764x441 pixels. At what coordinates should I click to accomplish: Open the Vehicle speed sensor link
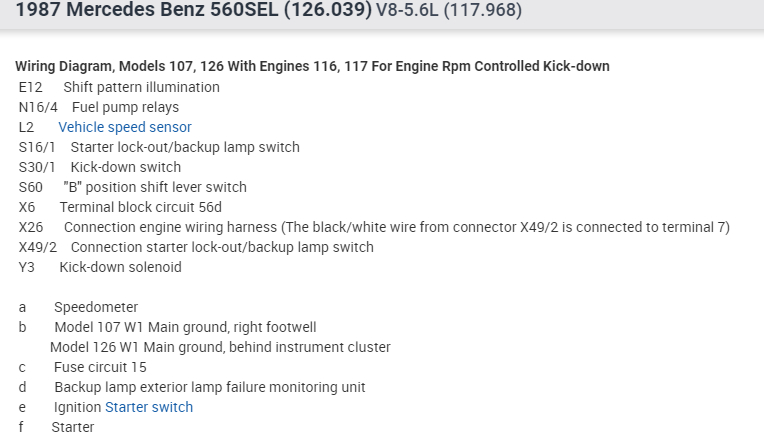pyautogui.click(x=125, y=127)
